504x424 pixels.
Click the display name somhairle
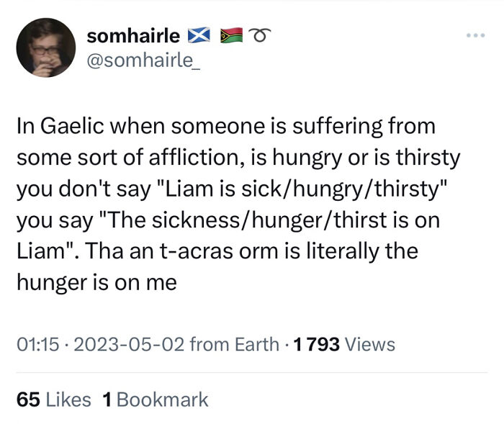coord(132,35)
